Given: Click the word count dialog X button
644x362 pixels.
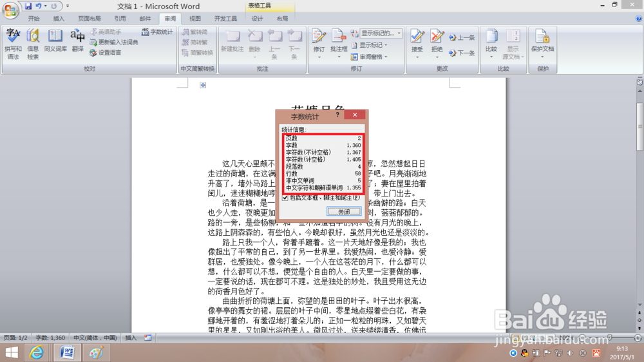Looking at the screenshot, I should tap(355, 115).
